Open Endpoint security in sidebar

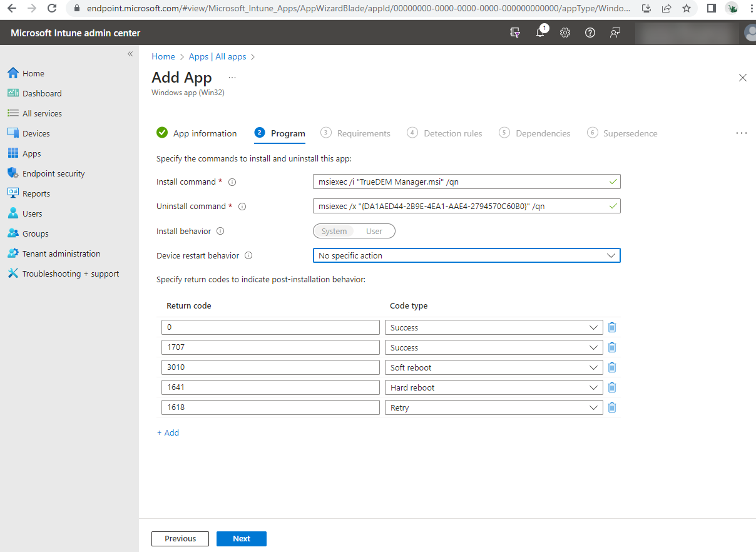pos(53,174)
